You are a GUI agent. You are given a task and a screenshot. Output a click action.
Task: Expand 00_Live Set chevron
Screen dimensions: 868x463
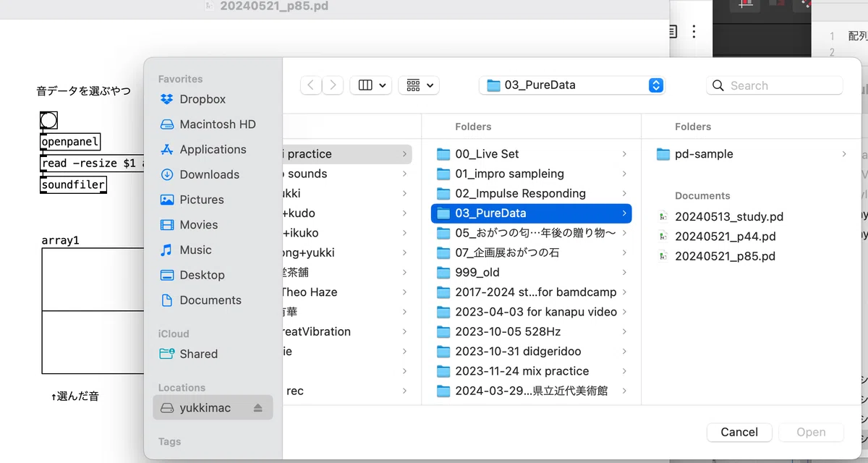tap(624, 154)
